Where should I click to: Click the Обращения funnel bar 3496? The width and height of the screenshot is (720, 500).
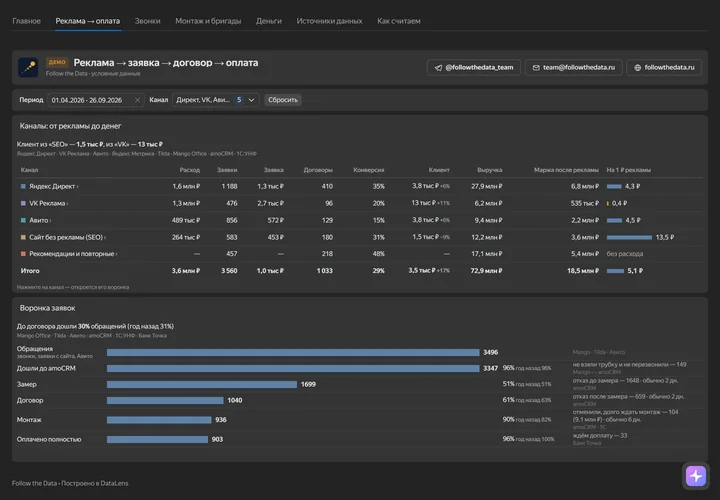tap(293, 353)
